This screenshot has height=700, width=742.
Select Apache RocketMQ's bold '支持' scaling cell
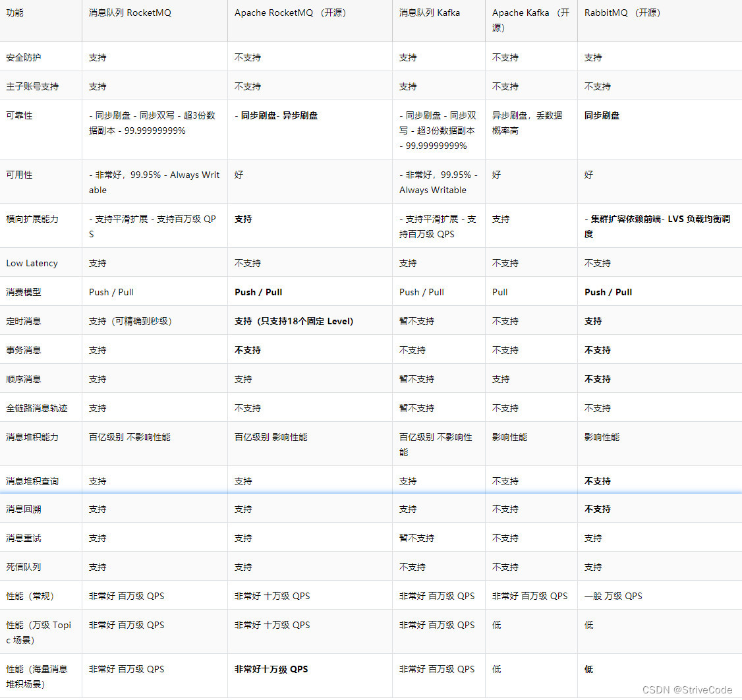(x=243, y=219)
